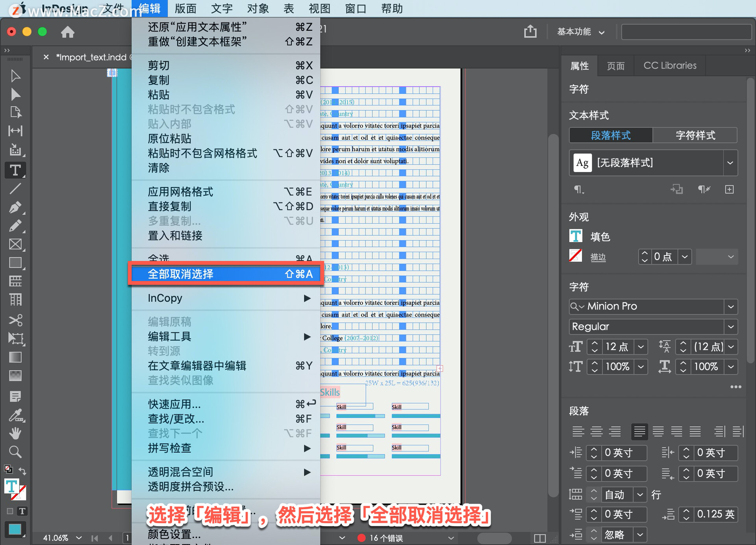Click the 12 点 font size field
This screenshot has height=545, width=756.
coord(616,347)
